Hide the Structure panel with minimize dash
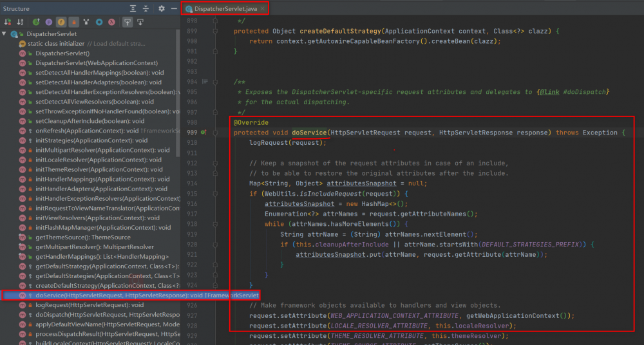The height and width of the screenshot is (345, 644). point(173,8)
